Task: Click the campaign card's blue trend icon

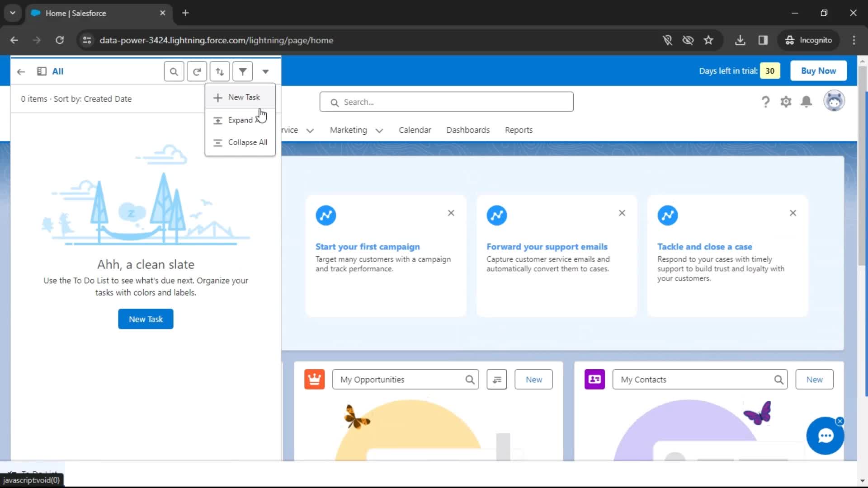Action: pyautogui.click(x=326, y=215)
